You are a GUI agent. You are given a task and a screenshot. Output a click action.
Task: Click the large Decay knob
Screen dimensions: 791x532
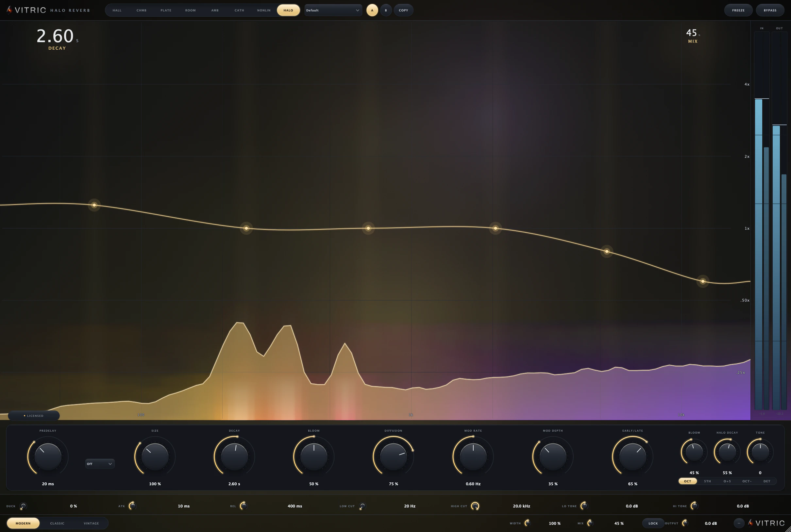tap(234, 456)
